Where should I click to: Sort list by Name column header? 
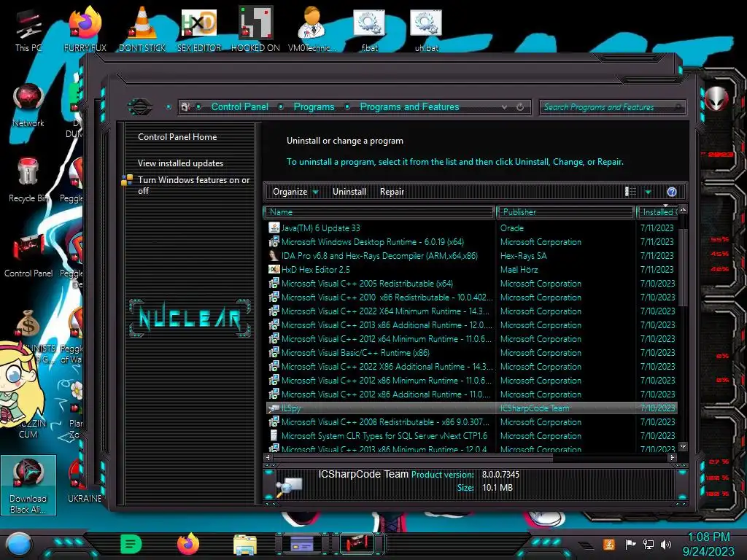tap(379, 212)
